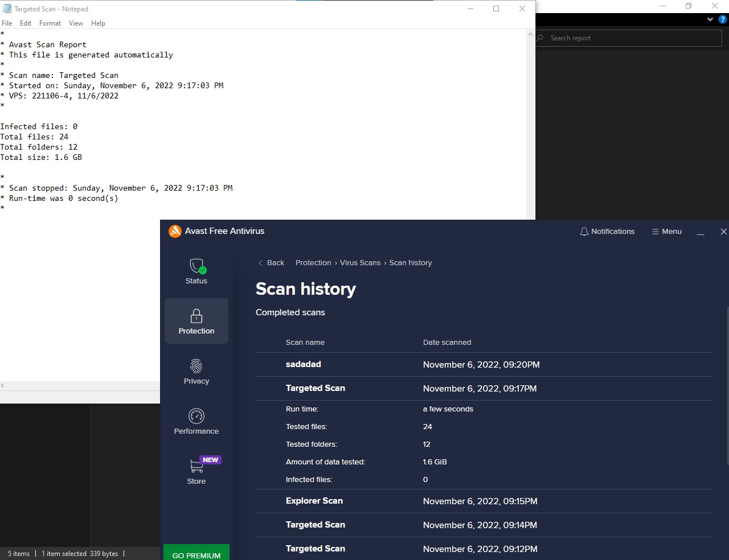Maximize the Targeted Scan Notepad window
The width and height of the screenshot is (729, 560).
[496, 9]
